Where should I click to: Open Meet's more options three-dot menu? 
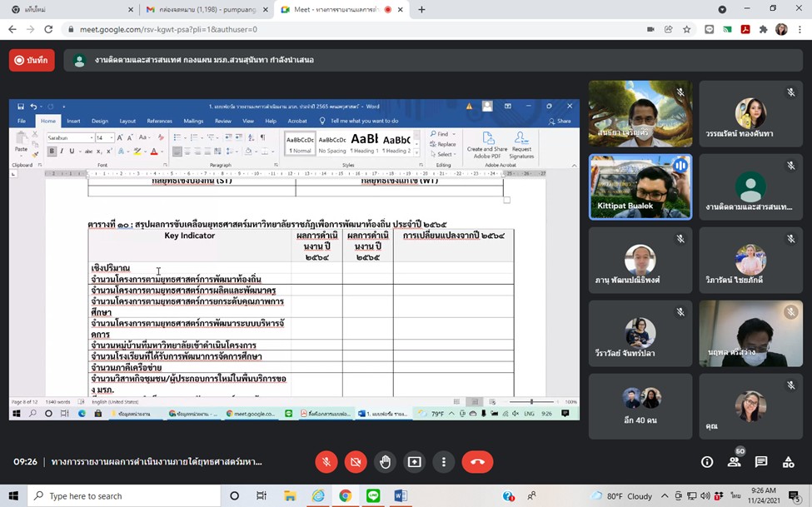point(444,461)
